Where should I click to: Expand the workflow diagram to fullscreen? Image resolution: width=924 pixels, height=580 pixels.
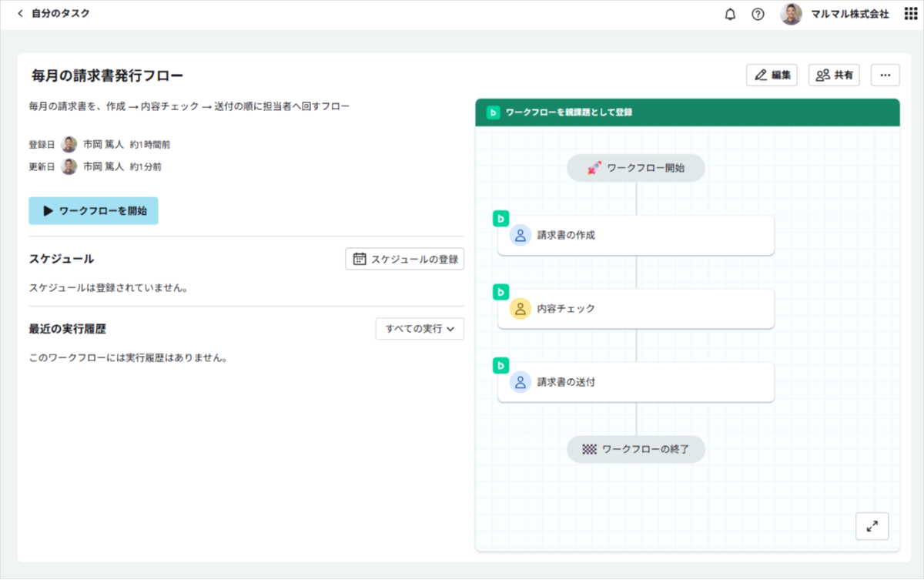872,526
